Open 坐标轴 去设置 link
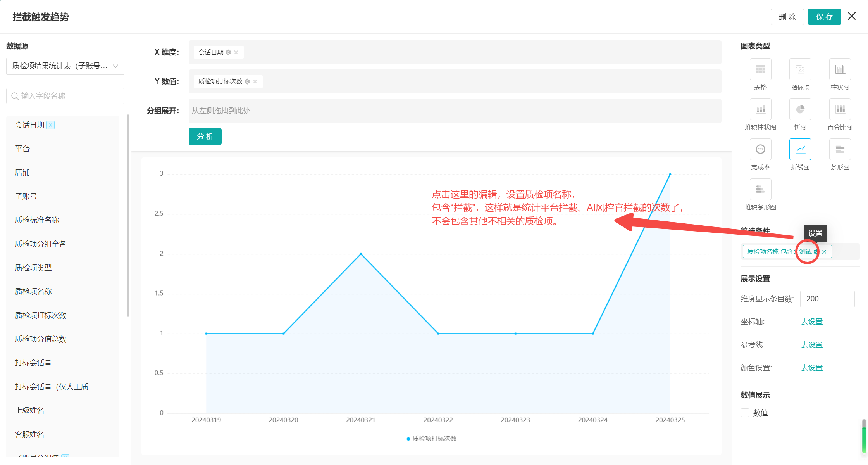 click(x=811, y=322)
